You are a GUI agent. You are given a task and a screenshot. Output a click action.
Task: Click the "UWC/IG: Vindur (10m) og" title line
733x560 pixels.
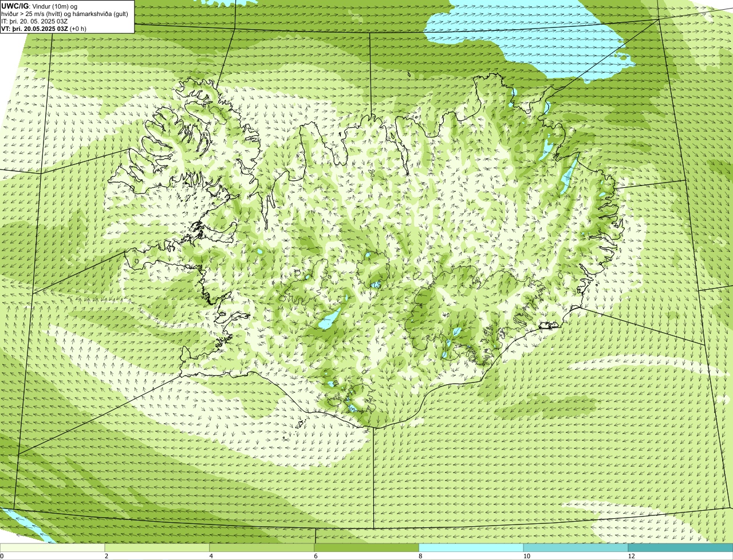tap(40, 6)
